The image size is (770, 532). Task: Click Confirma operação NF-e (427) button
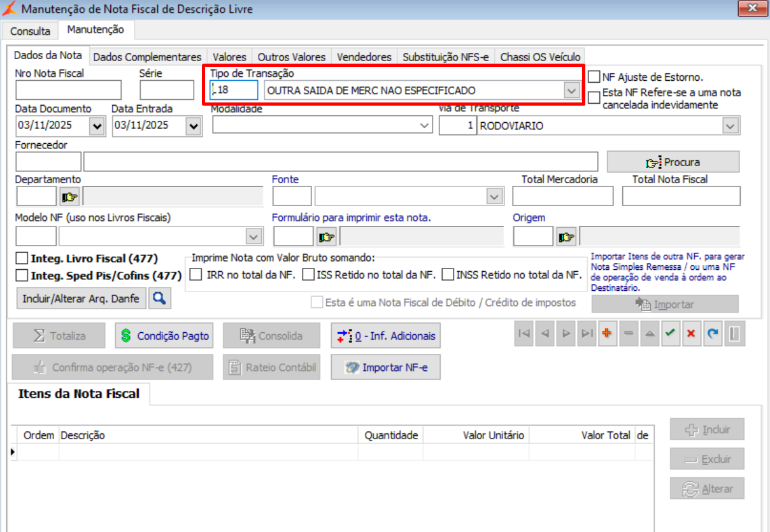pos(113,367)
